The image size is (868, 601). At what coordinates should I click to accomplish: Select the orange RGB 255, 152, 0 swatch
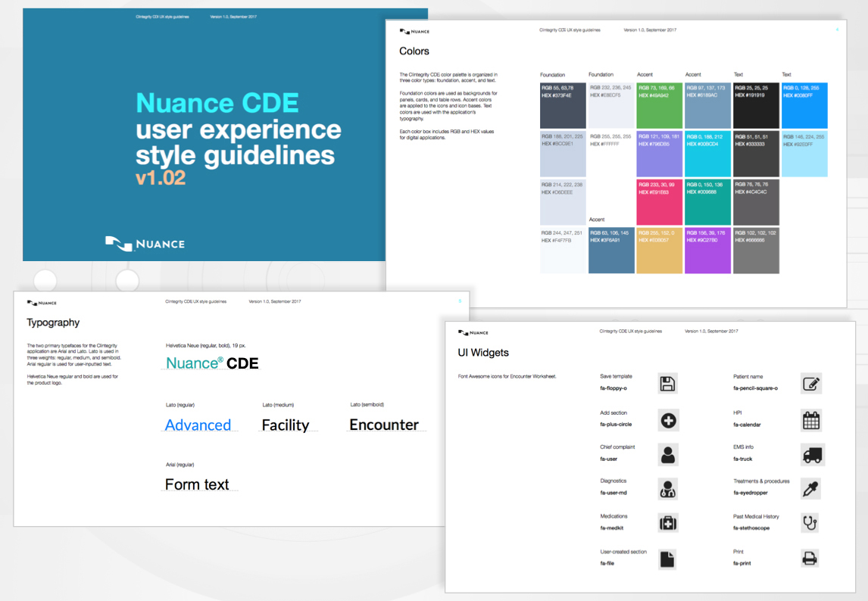(x=659, y=250)
